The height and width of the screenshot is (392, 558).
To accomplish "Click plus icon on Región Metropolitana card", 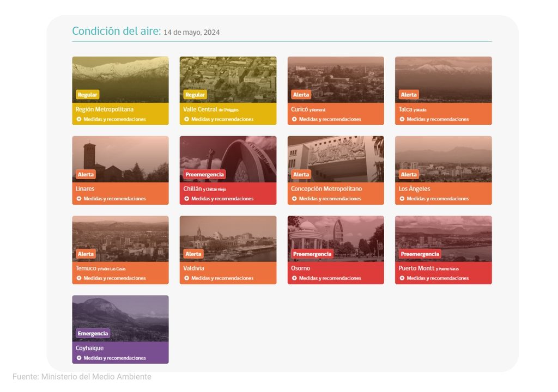I will coord(79,119).
